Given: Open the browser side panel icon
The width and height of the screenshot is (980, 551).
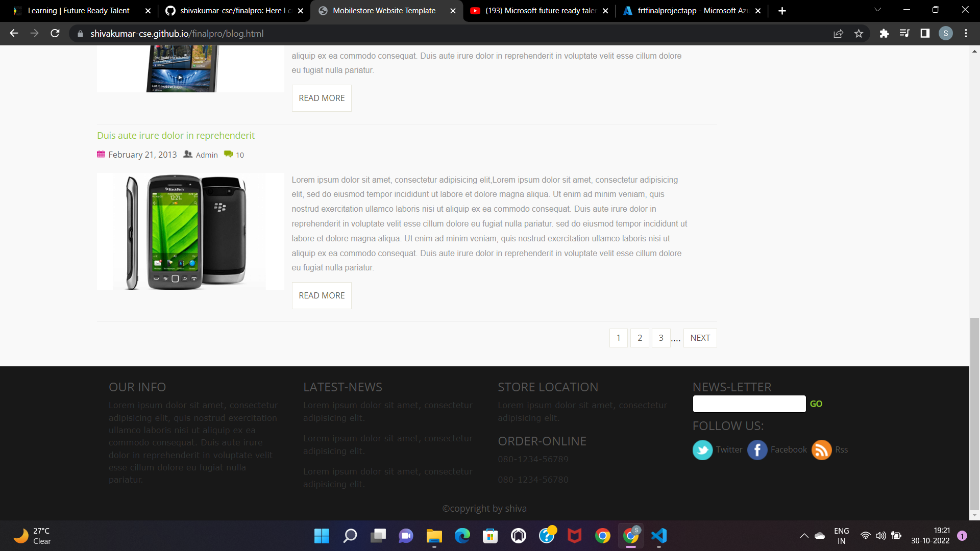Looking at the screenshot, I should coord(925,33).
